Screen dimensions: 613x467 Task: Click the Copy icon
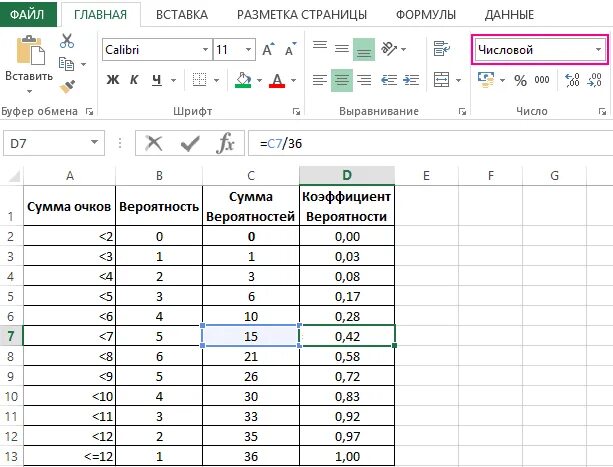(66, 64)
